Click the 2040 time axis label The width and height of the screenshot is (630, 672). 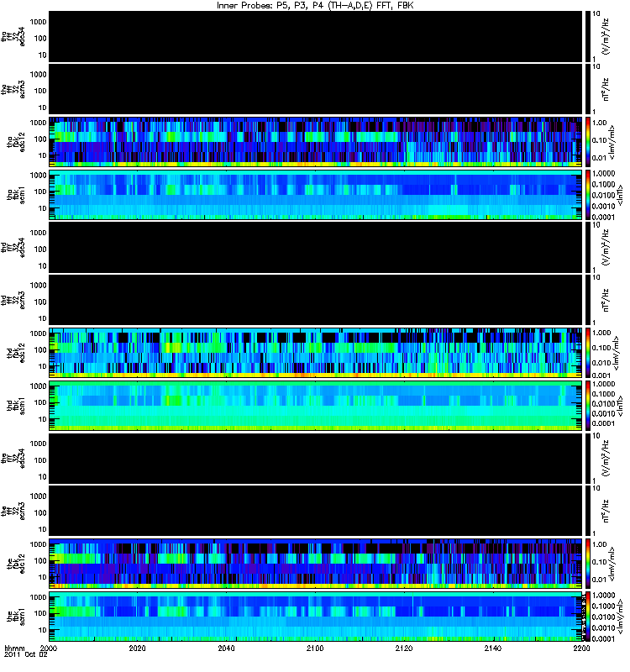pos(226,648)
